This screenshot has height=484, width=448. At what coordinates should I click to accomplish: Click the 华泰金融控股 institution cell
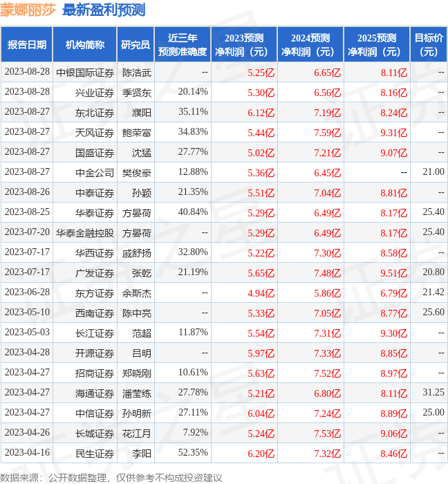85,233
